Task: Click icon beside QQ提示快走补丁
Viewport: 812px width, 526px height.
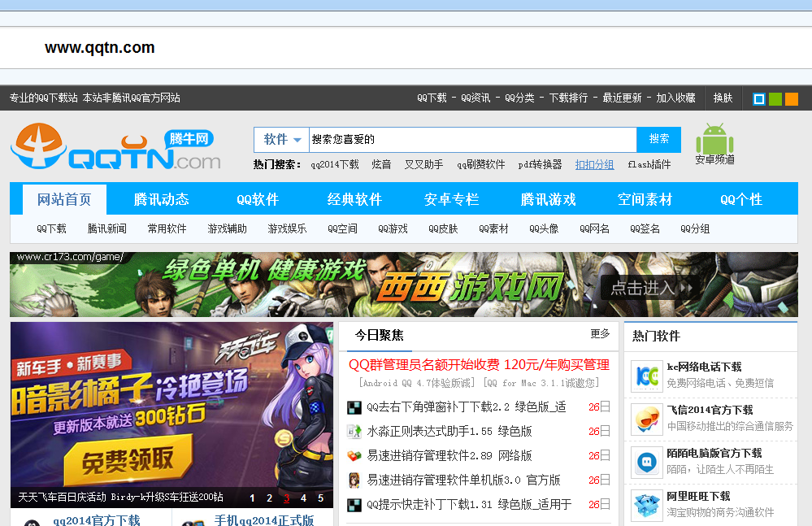Action: coord(354,506)
